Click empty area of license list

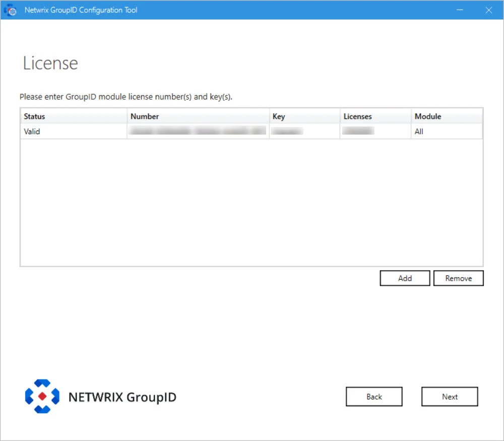[251, 203]
